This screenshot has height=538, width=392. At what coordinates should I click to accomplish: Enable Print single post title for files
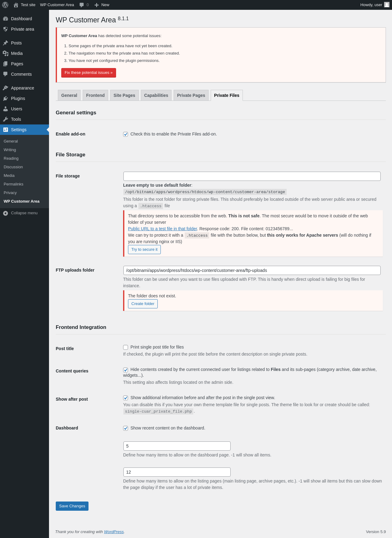(126, 347)
